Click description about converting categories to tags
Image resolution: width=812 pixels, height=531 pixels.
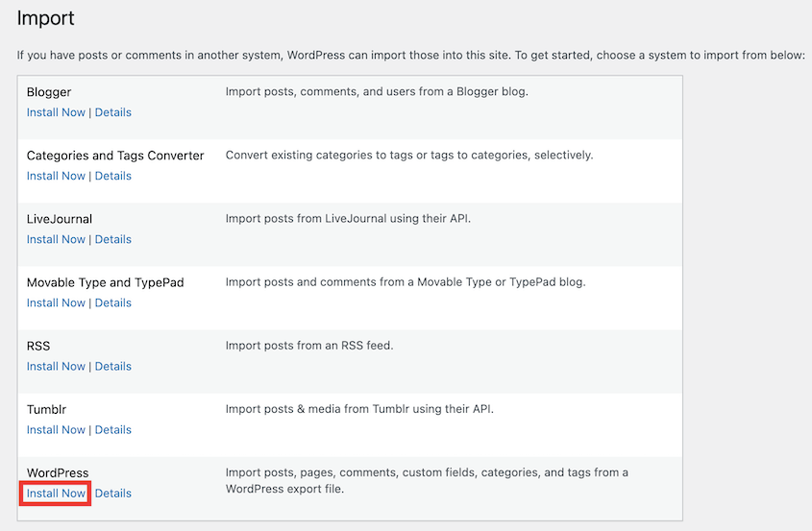[x=409, y=156]
